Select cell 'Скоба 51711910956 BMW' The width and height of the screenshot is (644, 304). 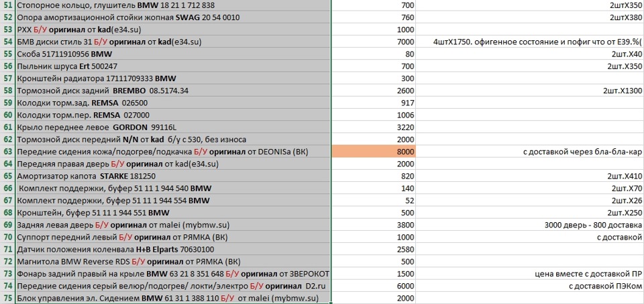pyautogui.click(x=173, y=54)
